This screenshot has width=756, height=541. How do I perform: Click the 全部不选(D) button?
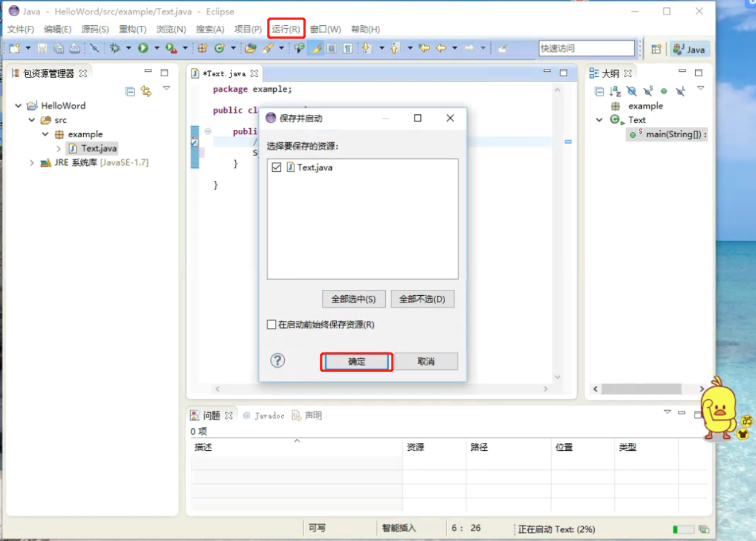pos(422,299)
